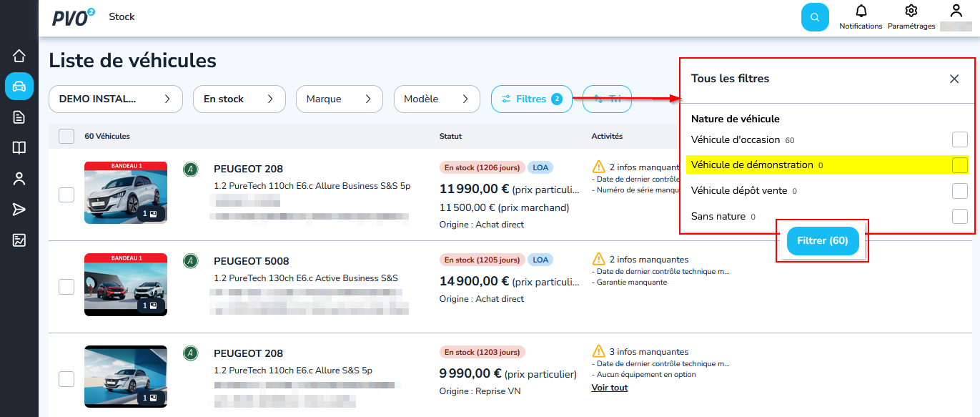Check Véhicule de démonstration filter
Image resolution: width=980 pixels, height=417 pixels.
click(960, 165)
